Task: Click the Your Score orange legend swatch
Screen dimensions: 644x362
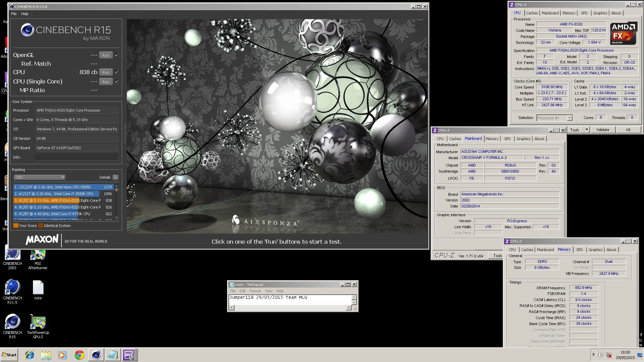Action: [16, 226]
